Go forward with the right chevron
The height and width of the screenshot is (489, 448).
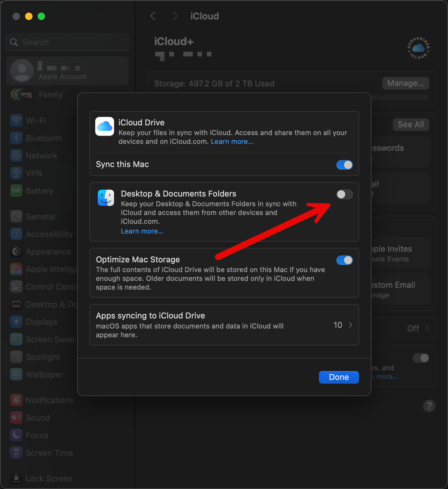pos(175,16)
